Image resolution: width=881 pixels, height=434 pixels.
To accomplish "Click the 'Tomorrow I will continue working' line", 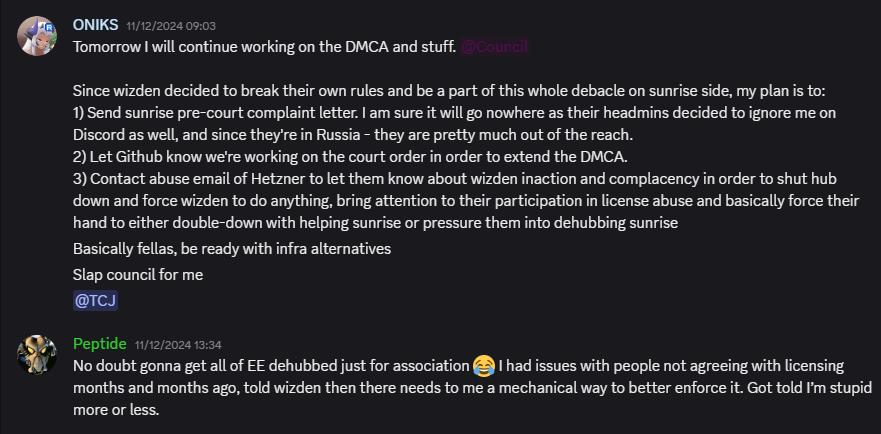I will (x=264, y=47).
